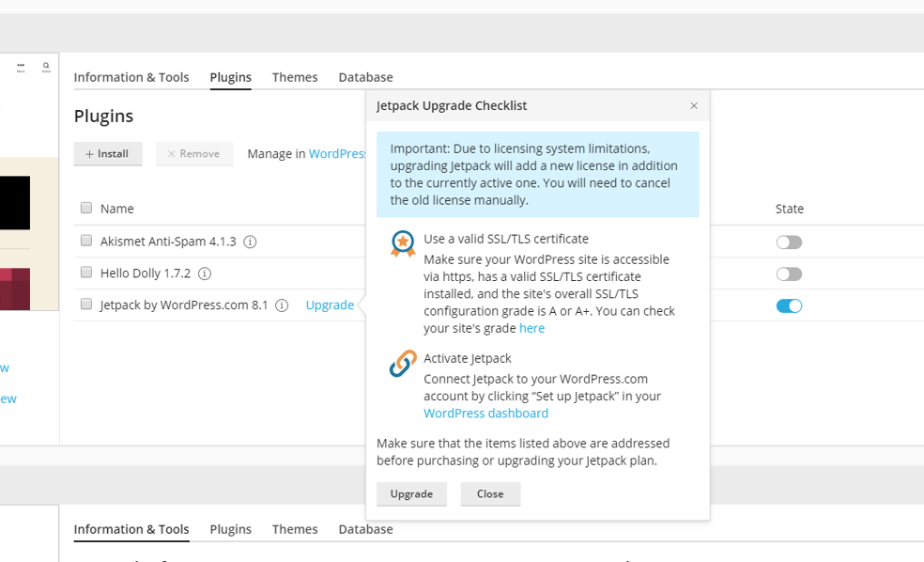Click the Close button in the checklist popup
Image resolution: width=924 pixels, height=562 pixels.
[490, 494]
